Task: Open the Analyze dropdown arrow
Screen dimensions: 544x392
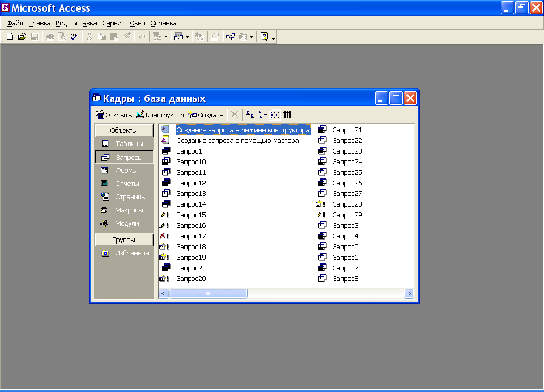Action: click(x=188, y=37)
